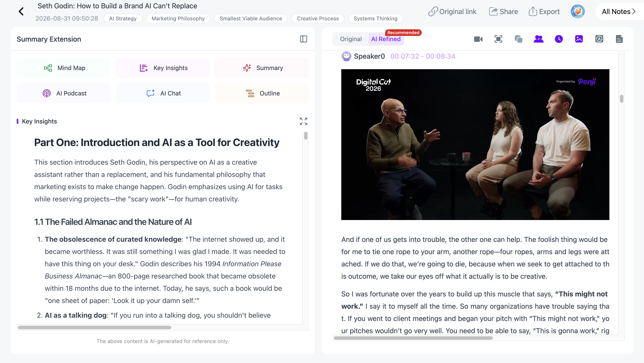Click the 'Recommended' badge
The width and height of the screenshot is (644, 363).
403,32
